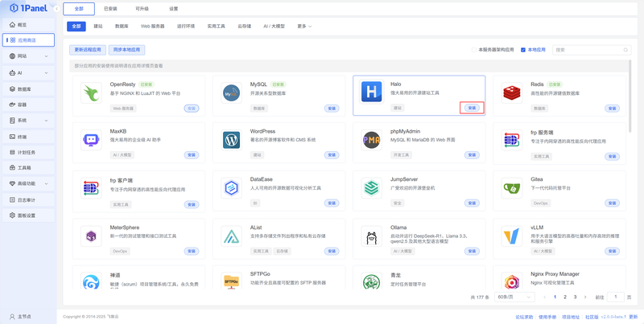Filter by 运行环境 category
644x324 pixels.
[186, 27]
